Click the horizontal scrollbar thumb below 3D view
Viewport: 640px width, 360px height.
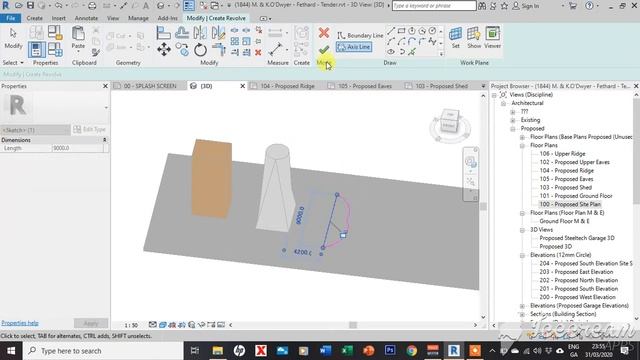click(353, 325)
